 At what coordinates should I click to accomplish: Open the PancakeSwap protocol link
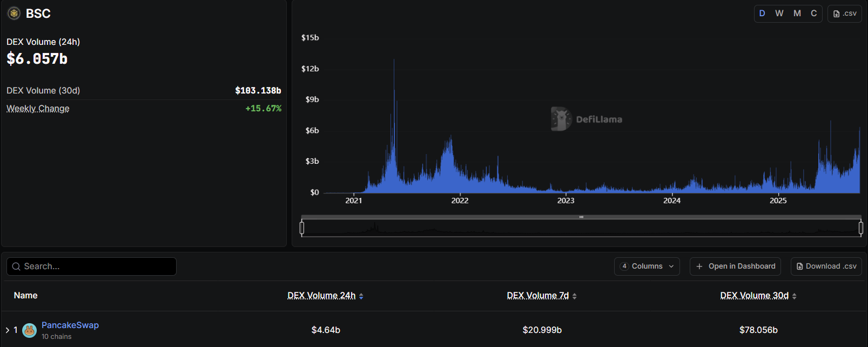[x=70, y=325]
